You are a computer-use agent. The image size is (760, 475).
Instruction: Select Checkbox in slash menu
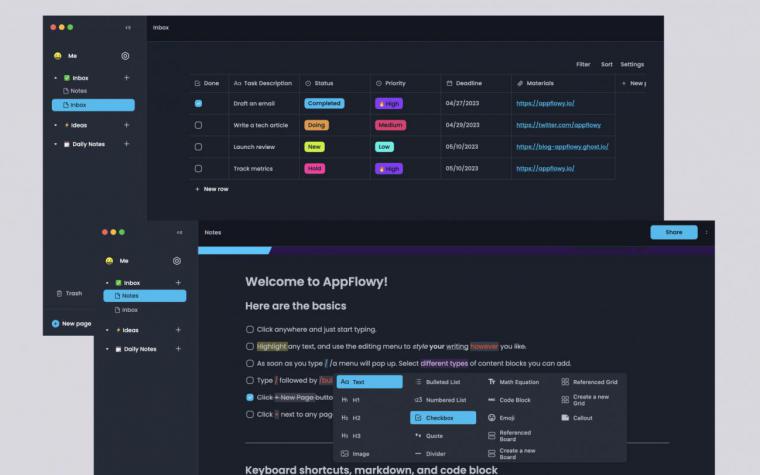point(443,418)
